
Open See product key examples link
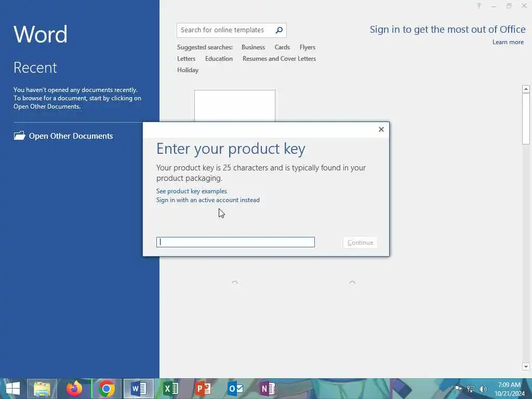point(191,191)
